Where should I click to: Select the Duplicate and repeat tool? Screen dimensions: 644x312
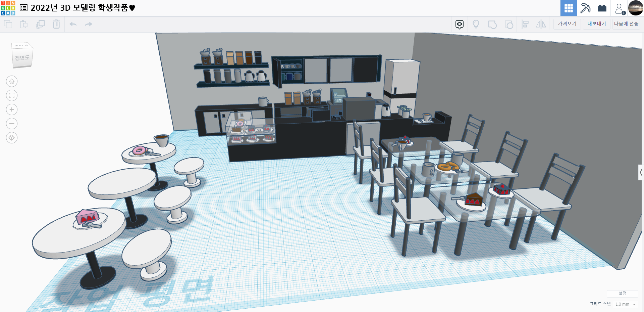(40, 24)
